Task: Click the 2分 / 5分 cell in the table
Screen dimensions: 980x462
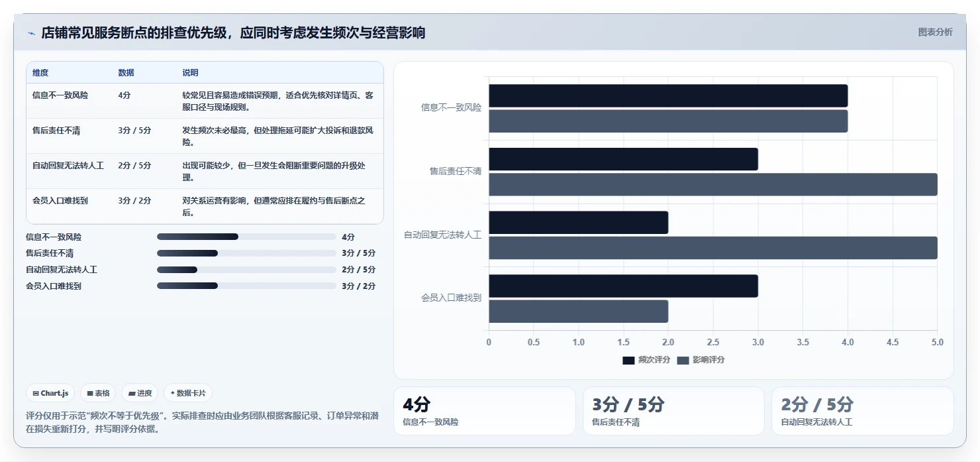Action: coord(134,166)
